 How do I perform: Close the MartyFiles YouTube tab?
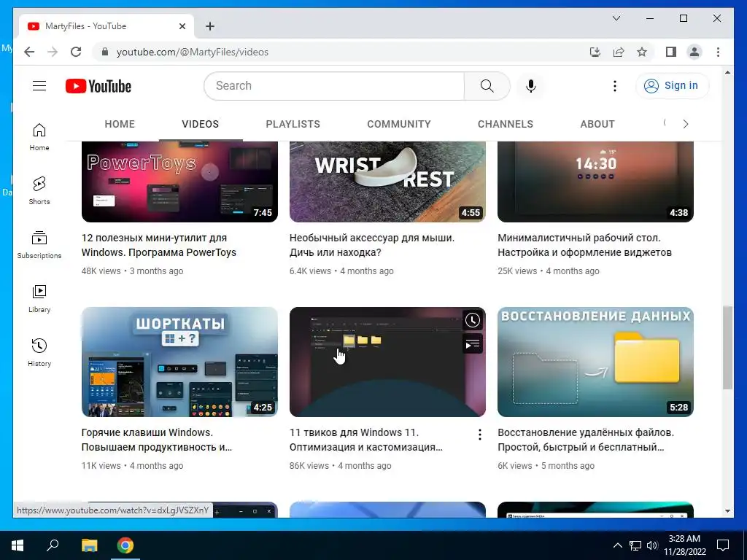(182, 26)
